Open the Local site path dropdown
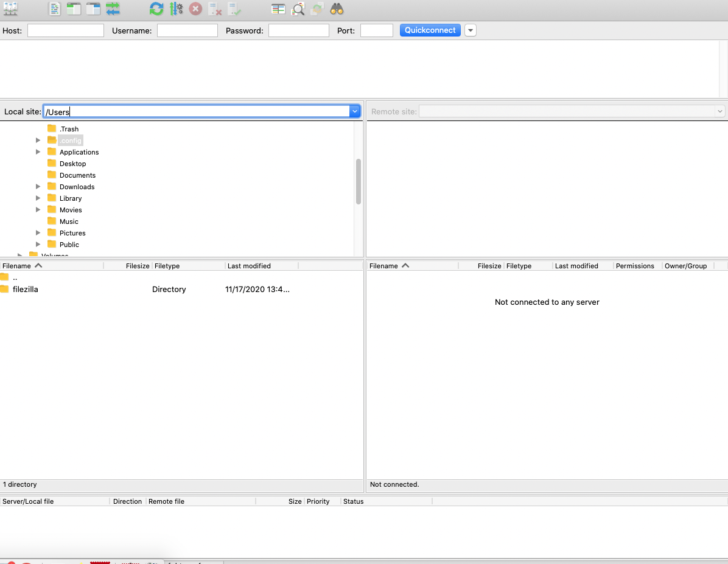 click(x=354, y=111)
